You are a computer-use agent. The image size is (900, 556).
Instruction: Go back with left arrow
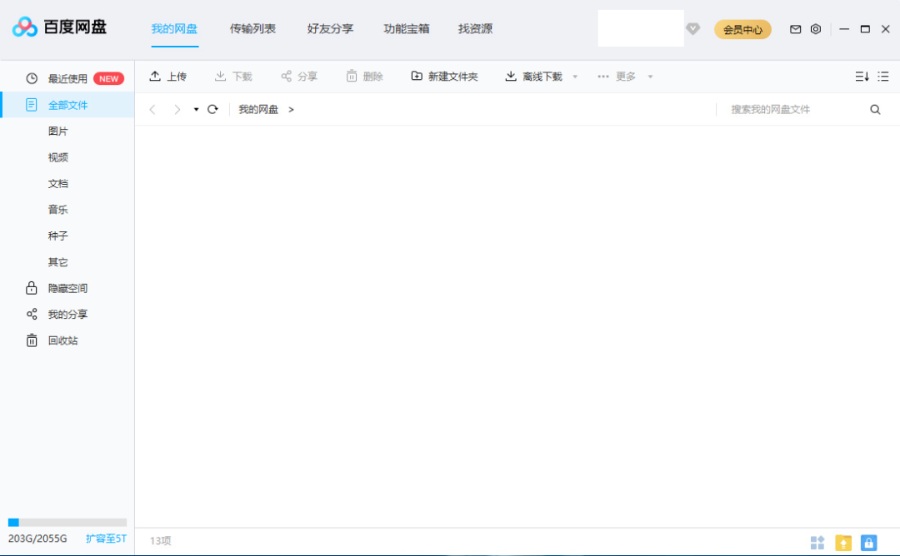pos(152,110)
